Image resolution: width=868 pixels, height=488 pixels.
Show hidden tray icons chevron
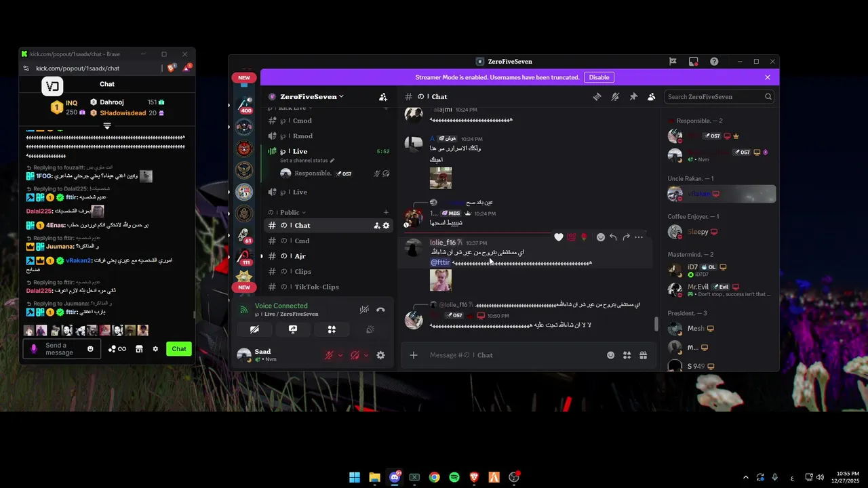746,477
